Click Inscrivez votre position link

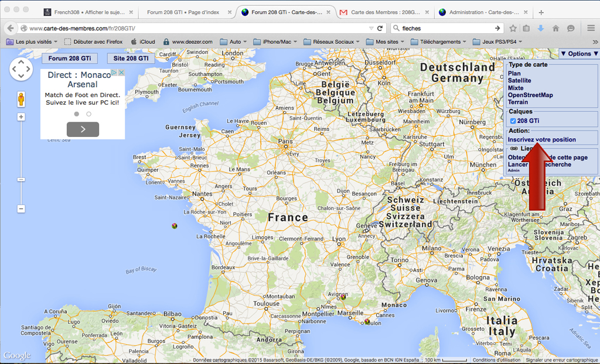click(541, 139)
